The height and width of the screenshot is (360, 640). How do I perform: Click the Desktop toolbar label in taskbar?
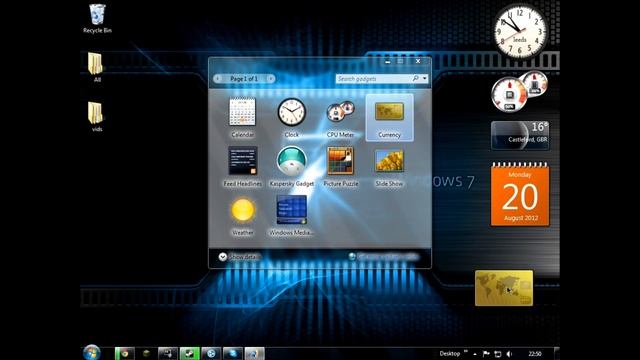coord(449,353)
